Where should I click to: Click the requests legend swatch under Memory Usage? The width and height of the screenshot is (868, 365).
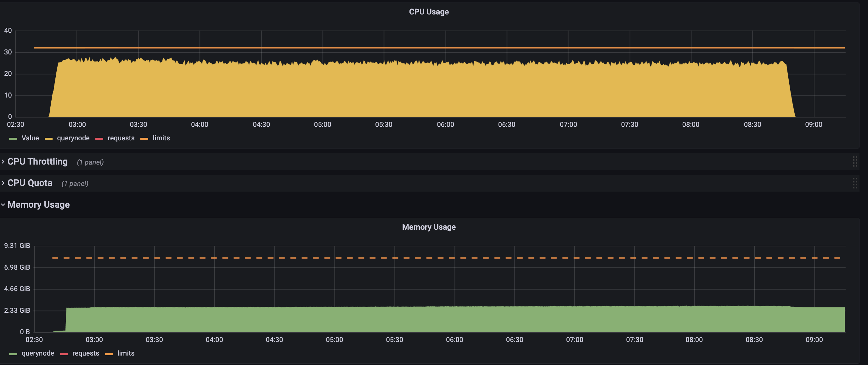64,354
